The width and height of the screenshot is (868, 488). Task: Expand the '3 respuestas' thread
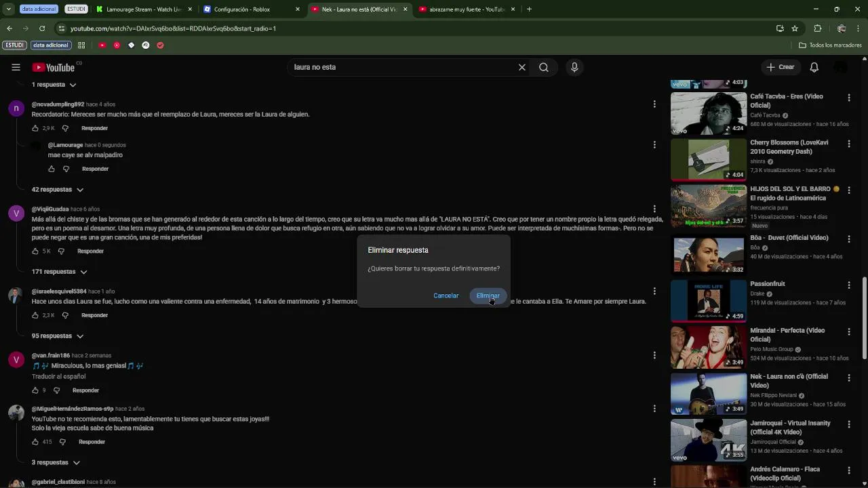[56, 462]
